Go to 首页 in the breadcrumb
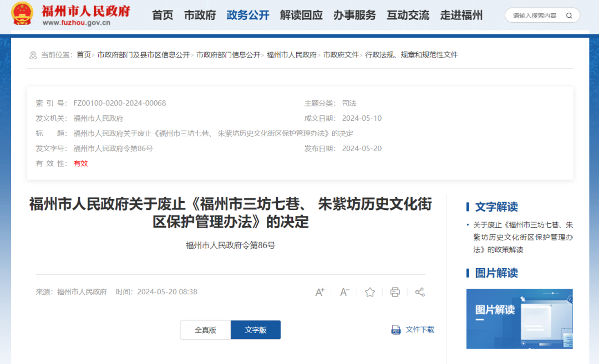Image resolution: width=599 pixels, height=364 pixels. point(84,55)
